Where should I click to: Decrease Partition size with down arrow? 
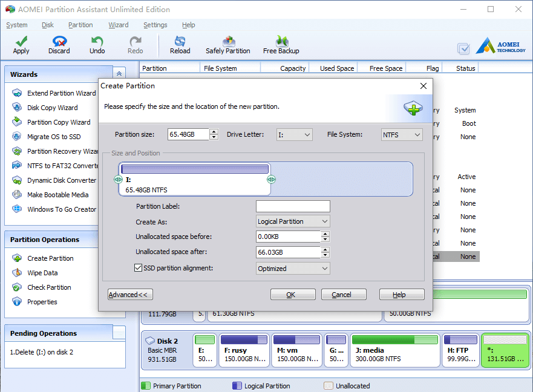[x=214, y=137]
